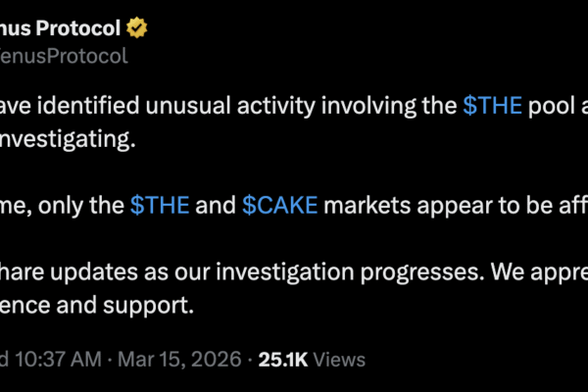Click the text 'identified unusual activity involving the'
The width and height of the screenshot is (588, 392).
247,106
